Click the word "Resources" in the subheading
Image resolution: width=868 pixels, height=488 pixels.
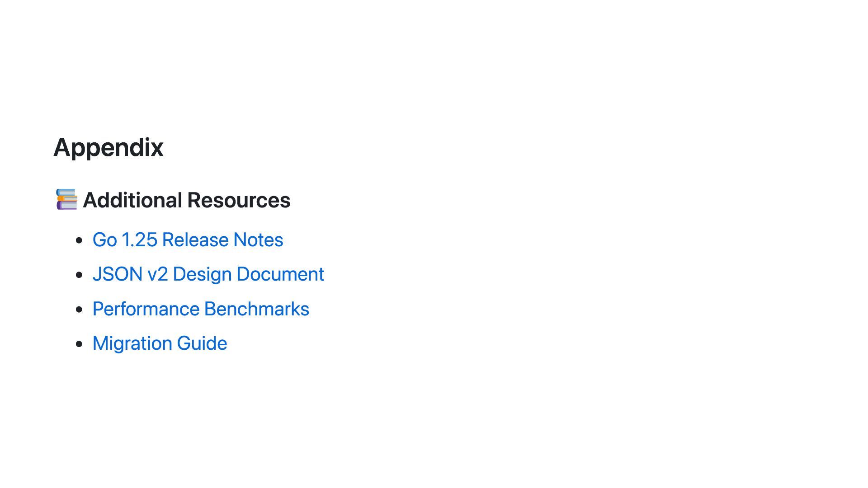(x=239, y=200)
